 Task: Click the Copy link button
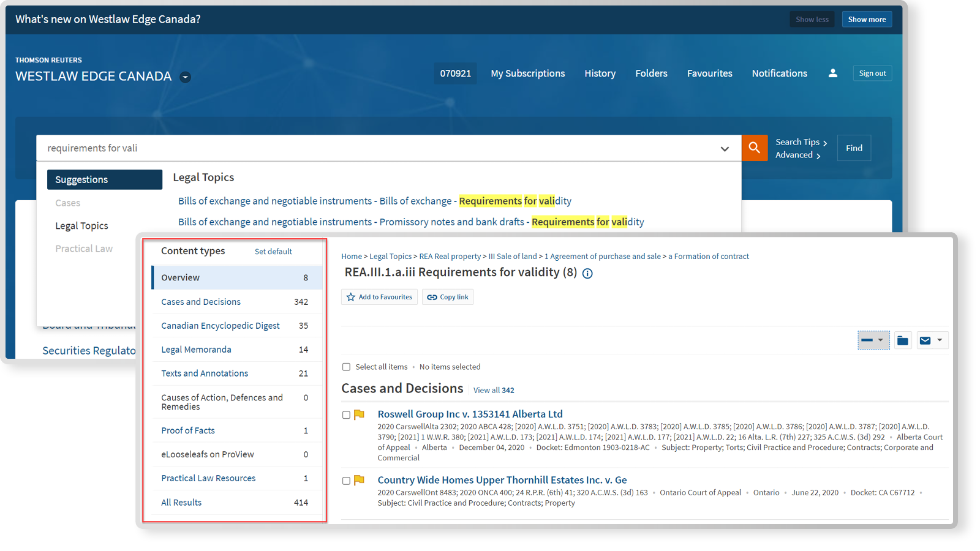click(448, 297)
